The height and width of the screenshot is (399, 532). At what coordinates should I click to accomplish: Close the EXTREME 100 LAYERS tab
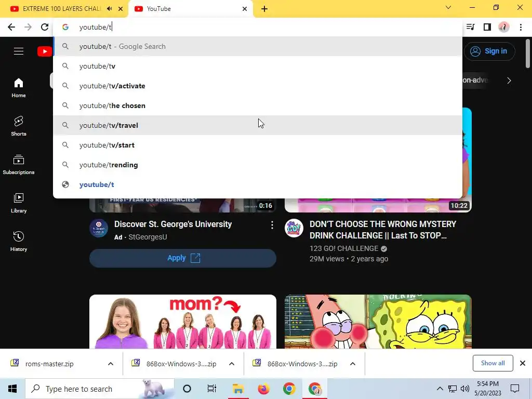point(121,9)
